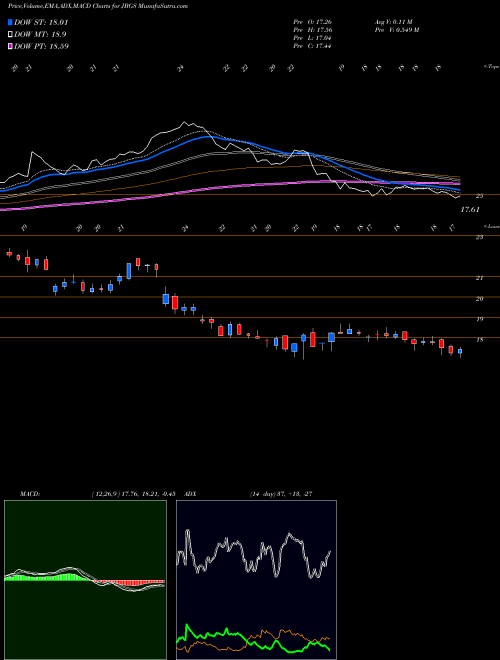Viewport: 500px width, 660px height.
Task: Select the 'DOW MT: 18.9' legend text
Action: pyautogui.click(x=40, y=35)
